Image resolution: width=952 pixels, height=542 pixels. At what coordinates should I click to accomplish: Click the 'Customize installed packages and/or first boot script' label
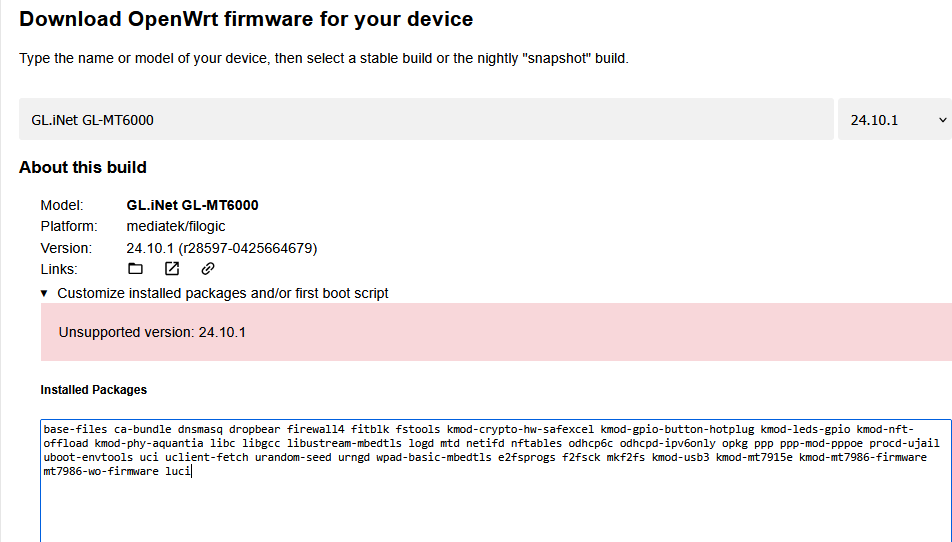pyautogui.click(x=223, y=293)
